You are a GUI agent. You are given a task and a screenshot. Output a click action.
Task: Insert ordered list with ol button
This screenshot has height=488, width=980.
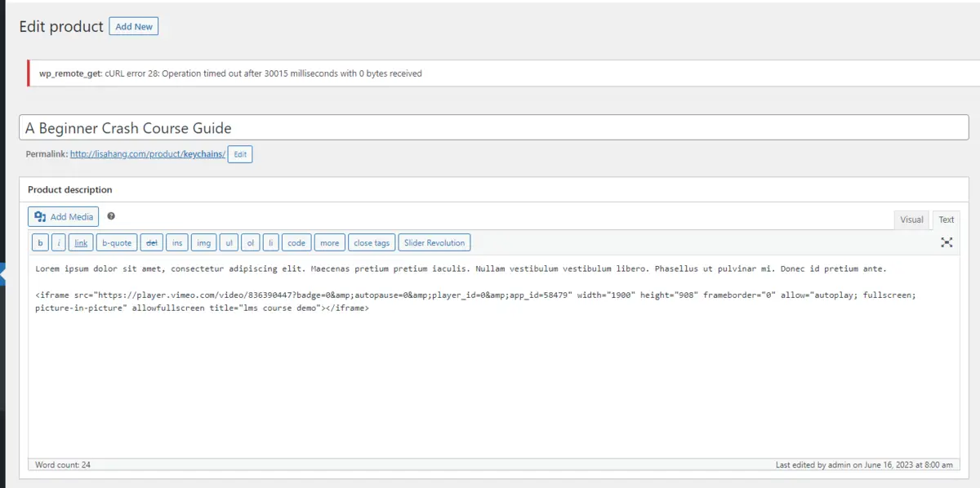[x=251, y=242]
